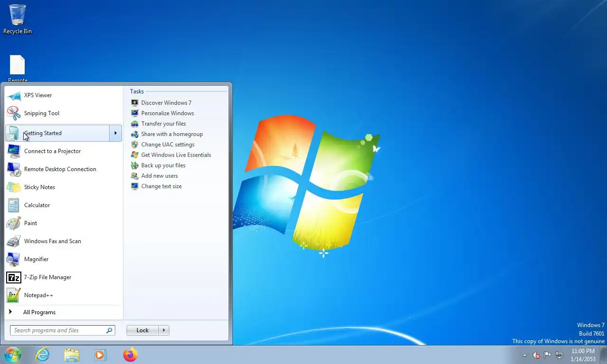Select Discover Windows 7 text
The width and height of the screenshot is (607, 364).
tap(166, 103)
